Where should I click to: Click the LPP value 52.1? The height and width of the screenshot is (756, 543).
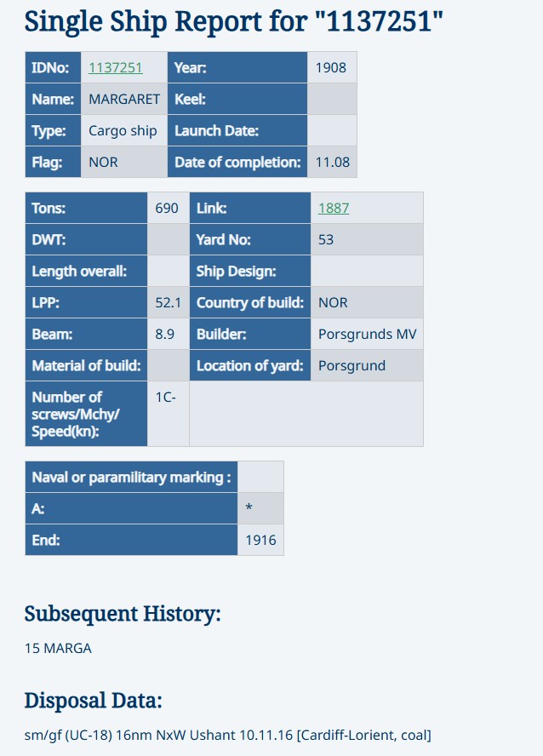point(169,302)
